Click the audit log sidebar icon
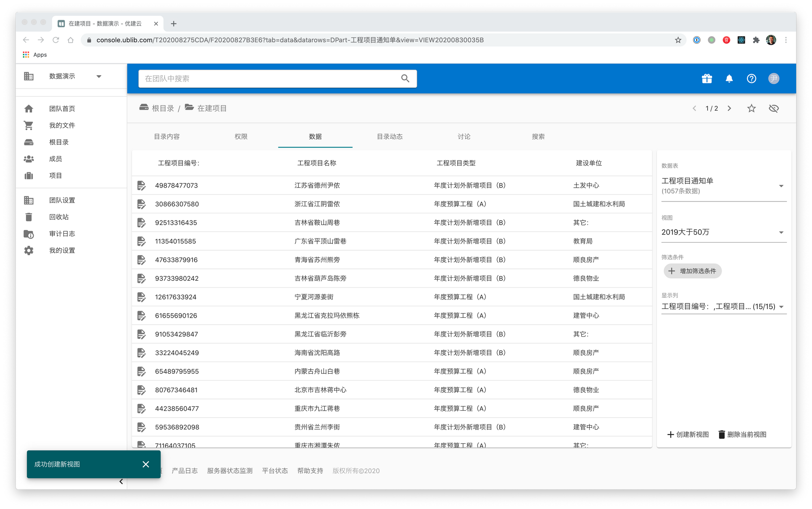 pyautogui.click(x=28, y=234)
